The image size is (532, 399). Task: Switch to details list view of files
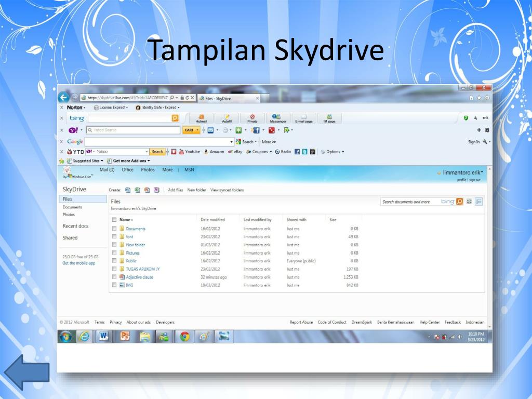tap(478, 202)
